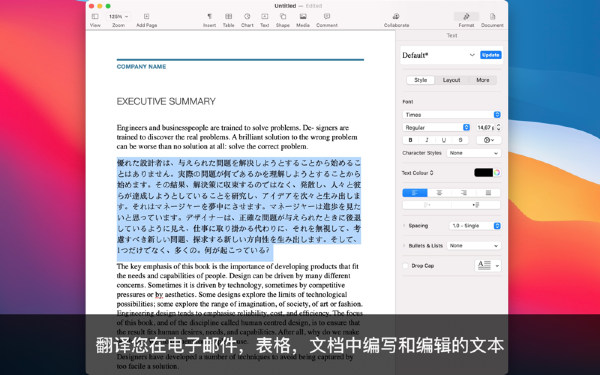The height and width of the screenshot is (375, 600).
Task: Click the paragraph starting 'Engineers and businesspeople'
Action: point(238,137)
